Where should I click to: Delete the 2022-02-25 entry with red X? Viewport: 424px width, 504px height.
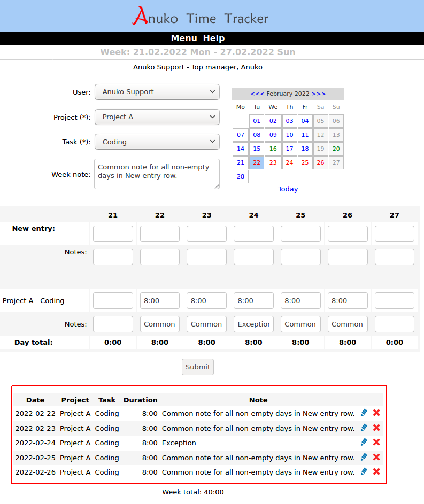[376, 457]
